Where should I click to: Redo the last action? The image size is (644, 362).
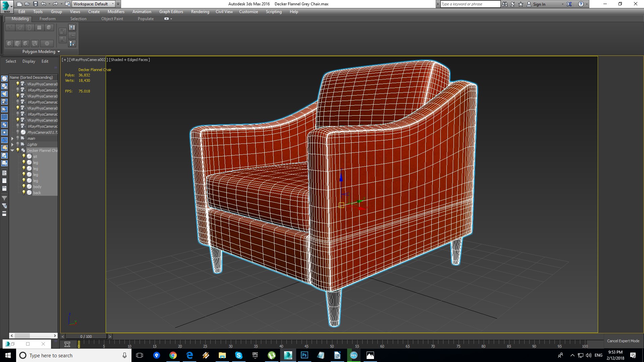tap(55, 4)
